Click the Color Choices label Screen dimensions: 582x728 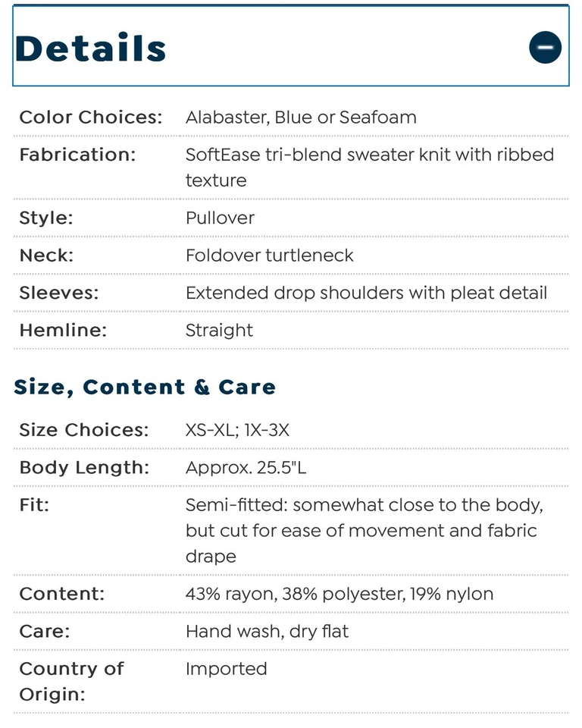[x=91, y=118]
